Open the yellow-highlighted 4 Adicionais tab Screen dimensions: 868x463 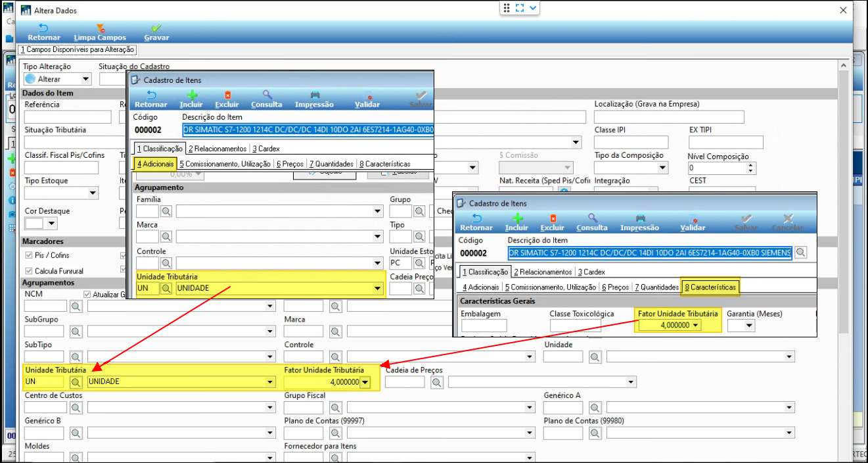(x=155, y=164)
